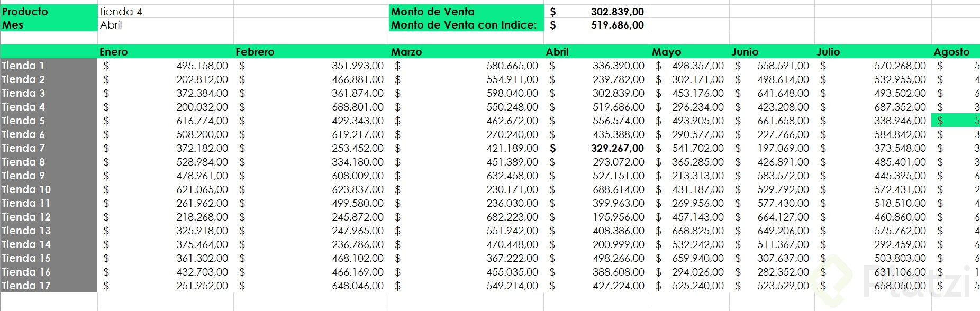The width and height of the screenshot is (980, 311).
Task: Click the Marzo column header
Action: pos(406,52)
